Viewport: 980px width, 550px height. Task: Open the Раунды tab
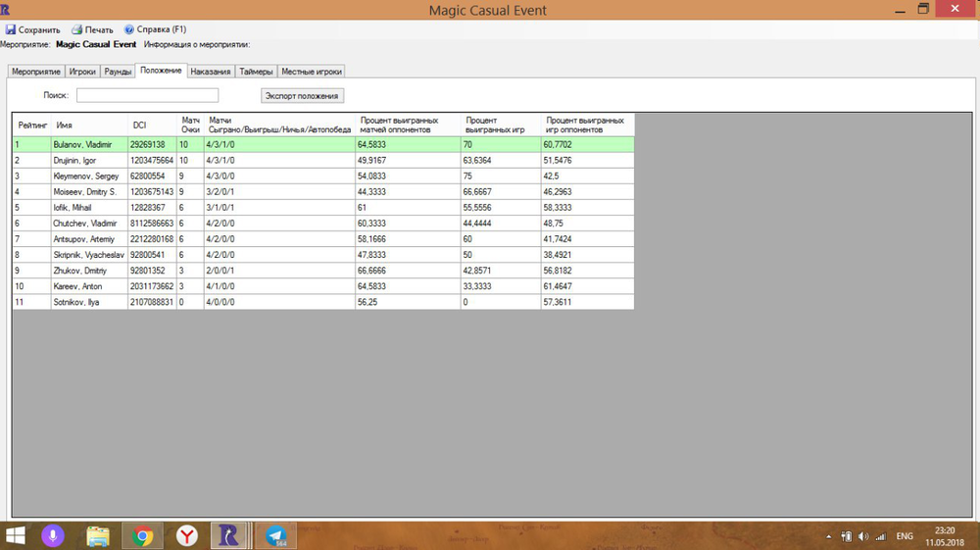pyautogui.click(x=118, y=72)
